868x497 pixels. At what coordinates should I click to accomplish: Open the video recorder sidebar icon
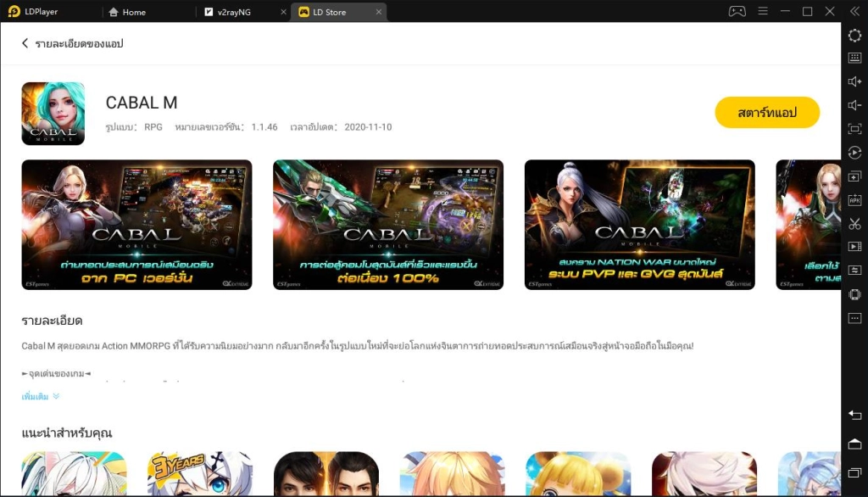[854, 247]
